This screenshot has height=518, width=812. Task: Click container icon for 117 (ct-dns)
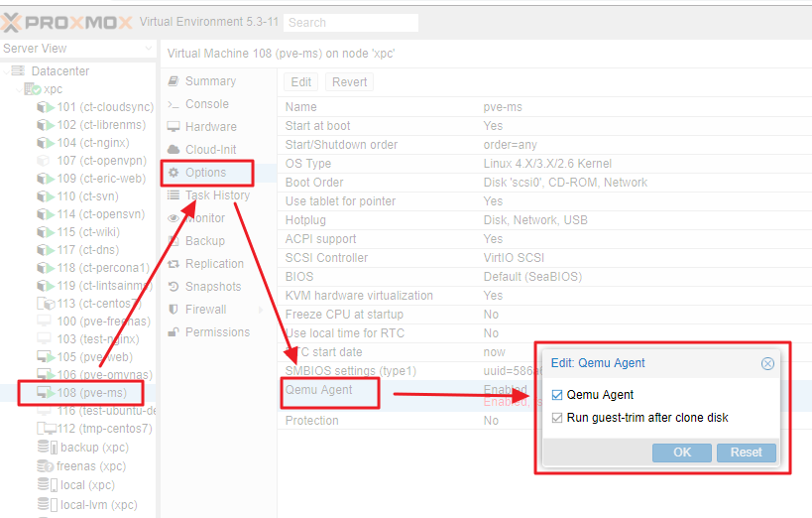coord(46,250)
